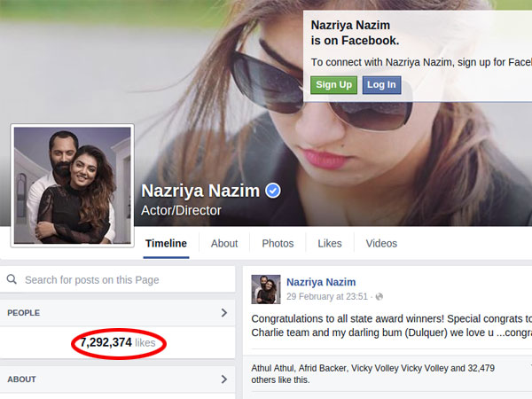Viewport: 532px width, 399px height.
Task: Expand the PEOPLE section chevron
Action: point(224,313)
